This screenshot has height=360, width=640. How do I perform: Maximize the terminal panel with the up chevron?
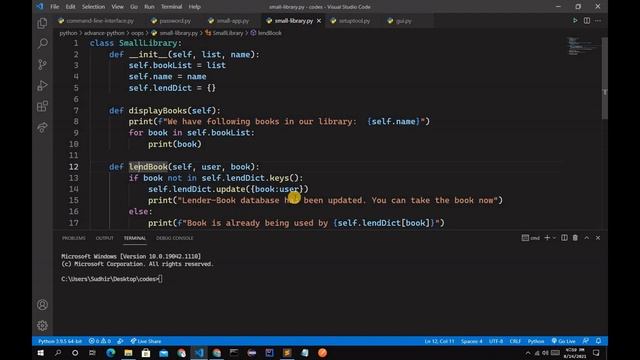coord(587,238)
